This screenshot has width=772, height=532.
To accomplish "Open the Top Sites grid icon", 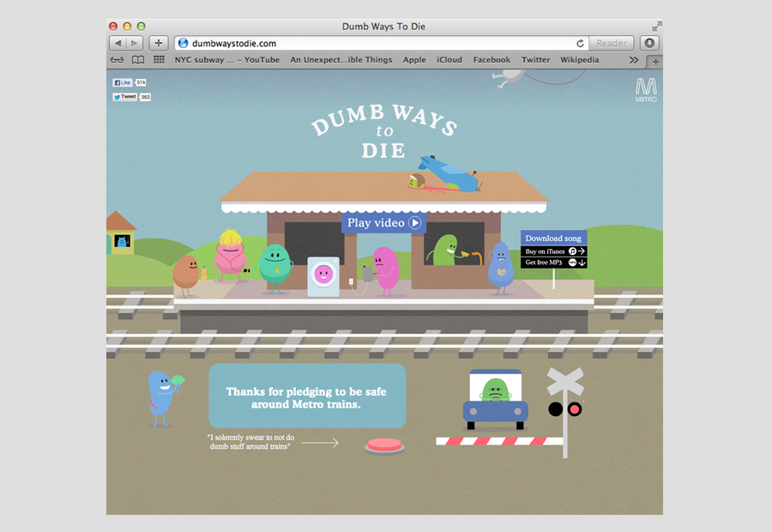I will 159,59.
